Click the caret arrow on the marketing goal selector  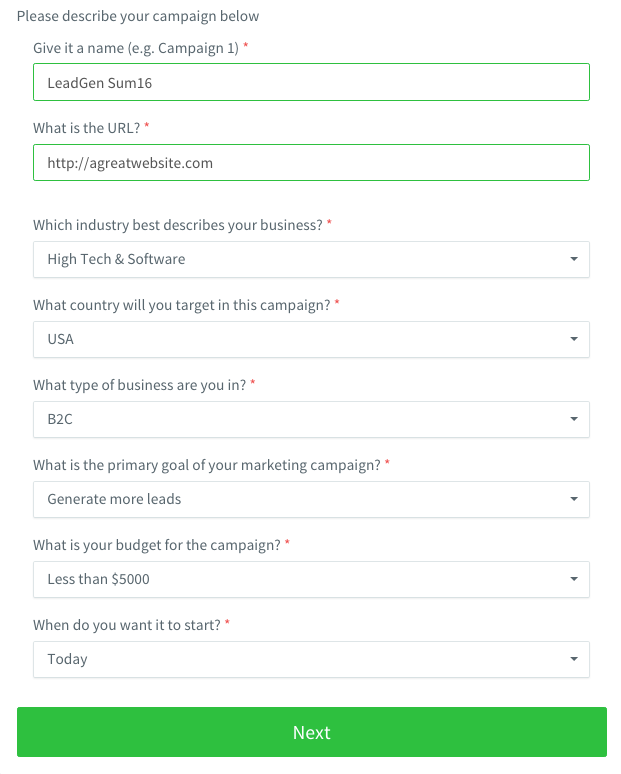pyautogui.click(x=574, y=499)
